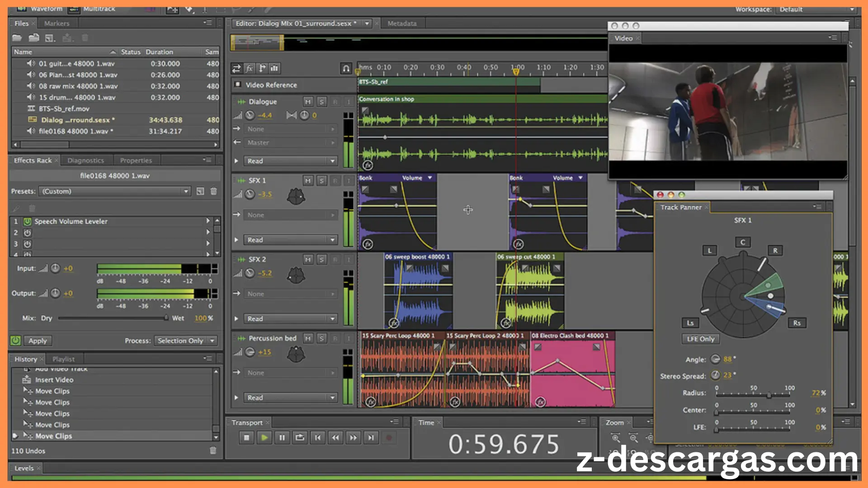This screenshot has width=868, height=488.
Task: Move playhead to next marker
Action: click(x=371, y=437)
